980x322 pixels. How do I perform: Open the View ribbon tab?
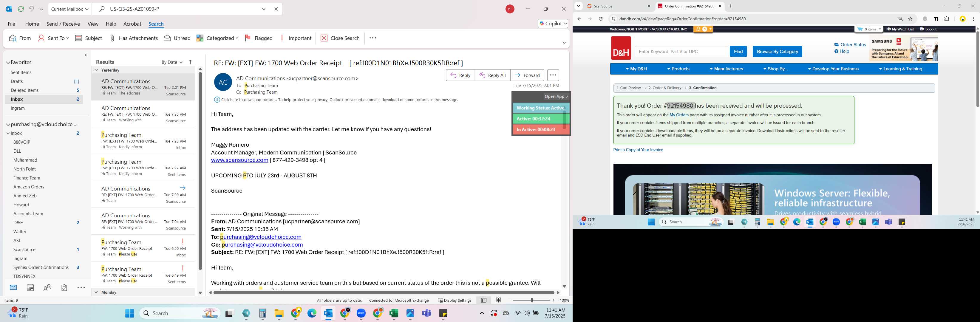pyautogui.click(x=93, y=24)
